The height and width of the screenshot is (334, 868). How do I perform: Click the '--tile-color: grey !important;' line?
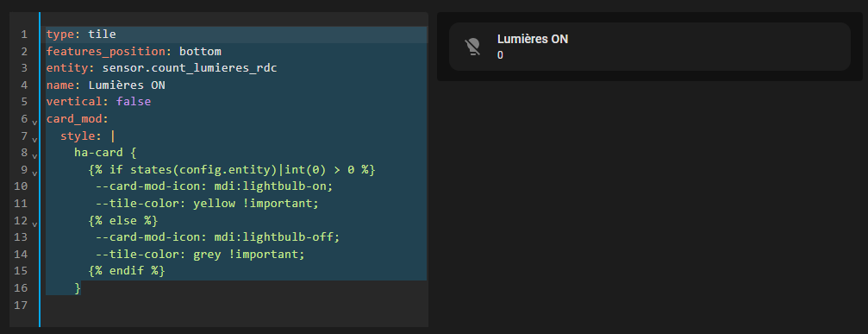pos(200,255)
